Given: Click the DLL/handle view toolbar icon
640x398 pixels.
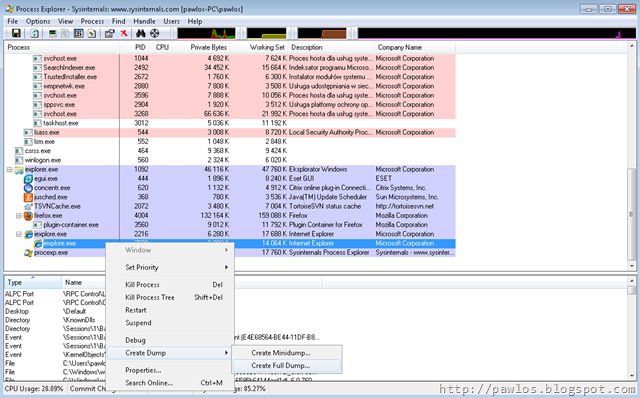Looking at the screenshot, I should (92, 33).
